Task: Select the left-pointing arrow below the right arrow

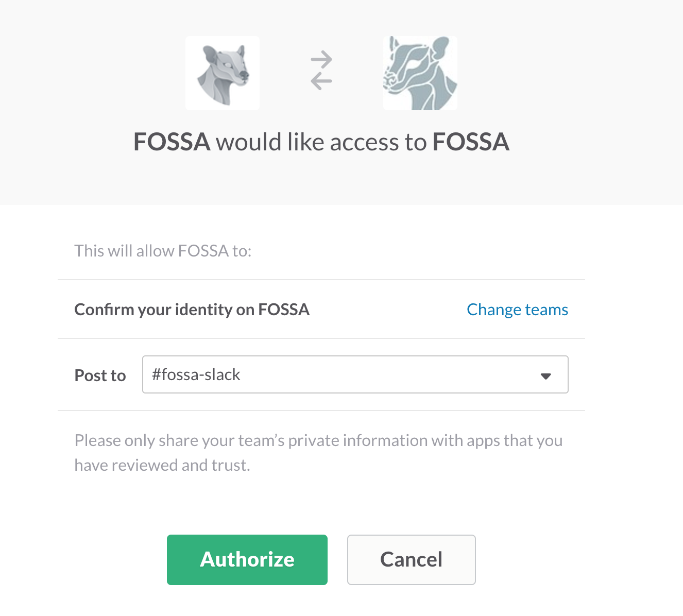Action: pos(321,80)
